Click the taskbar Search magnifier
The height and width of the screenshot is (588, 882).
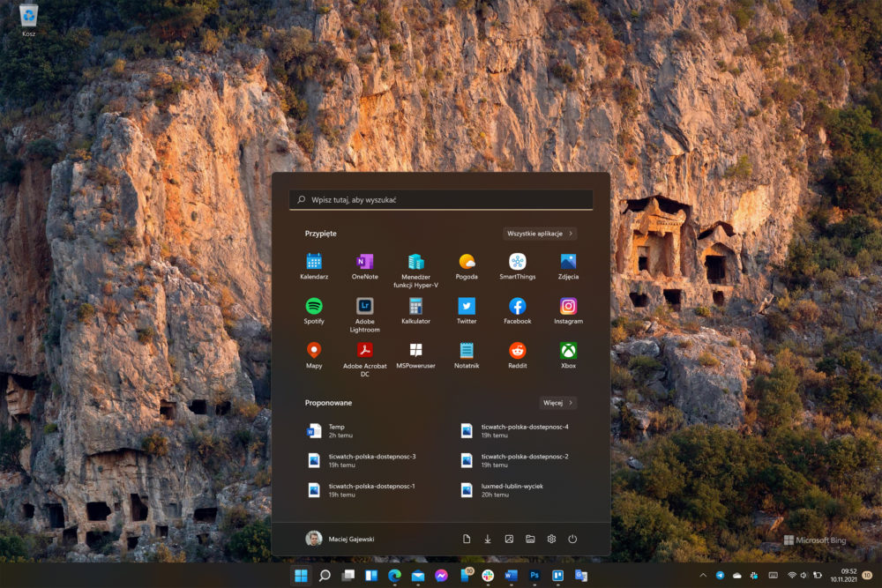click(x=325, y=576)
